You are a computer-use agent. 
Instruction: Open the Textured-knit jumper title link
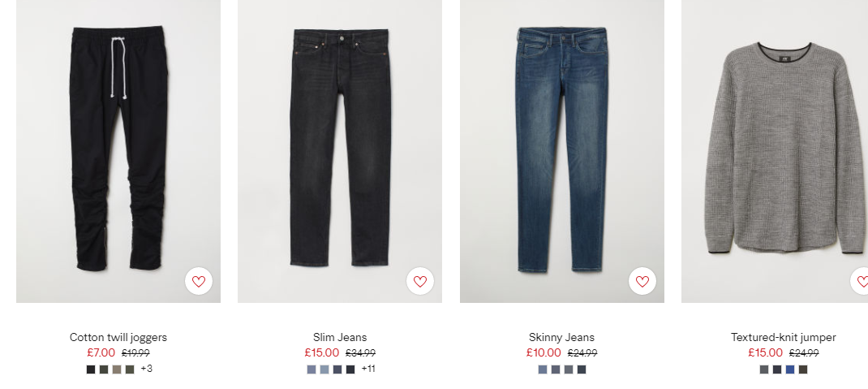(x=784, y=337)
